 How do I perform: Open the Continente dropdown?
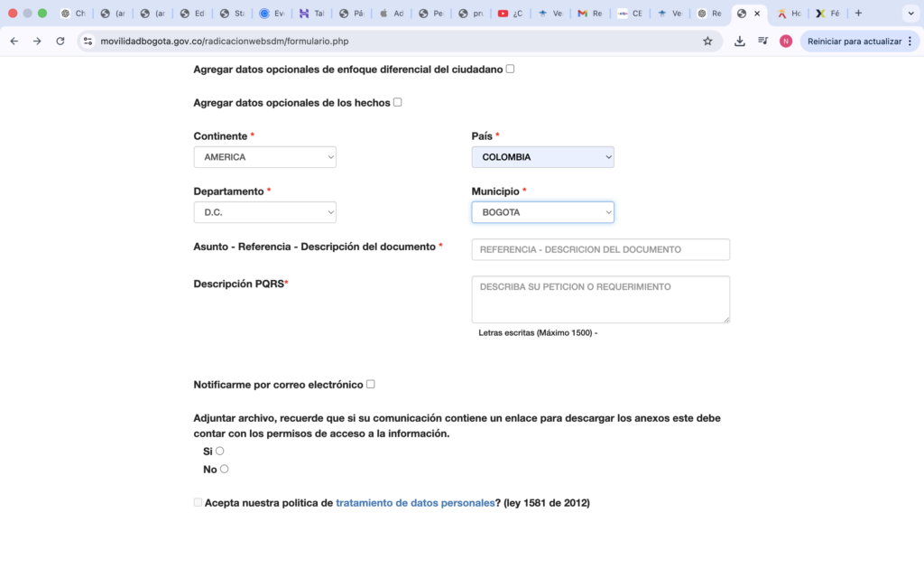264,157
